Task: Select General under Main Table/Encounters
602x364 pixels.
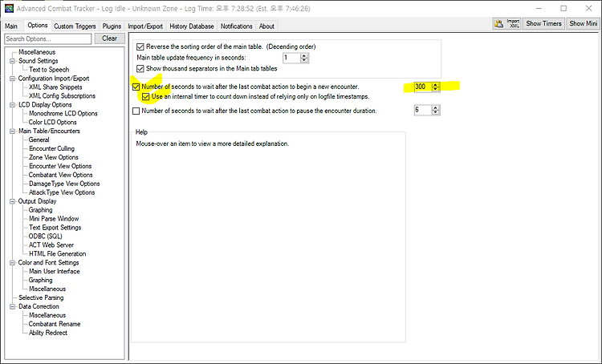Action: tap(39, 140)
